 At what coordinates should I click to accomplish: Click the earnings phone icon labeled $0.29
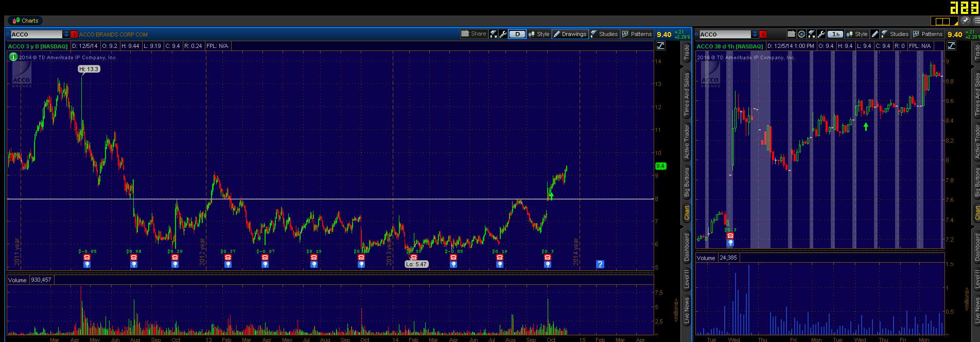175,258
